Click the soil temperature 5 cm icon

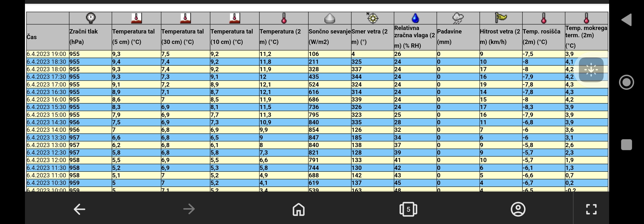pyautogui.click(x=136, y=18)
